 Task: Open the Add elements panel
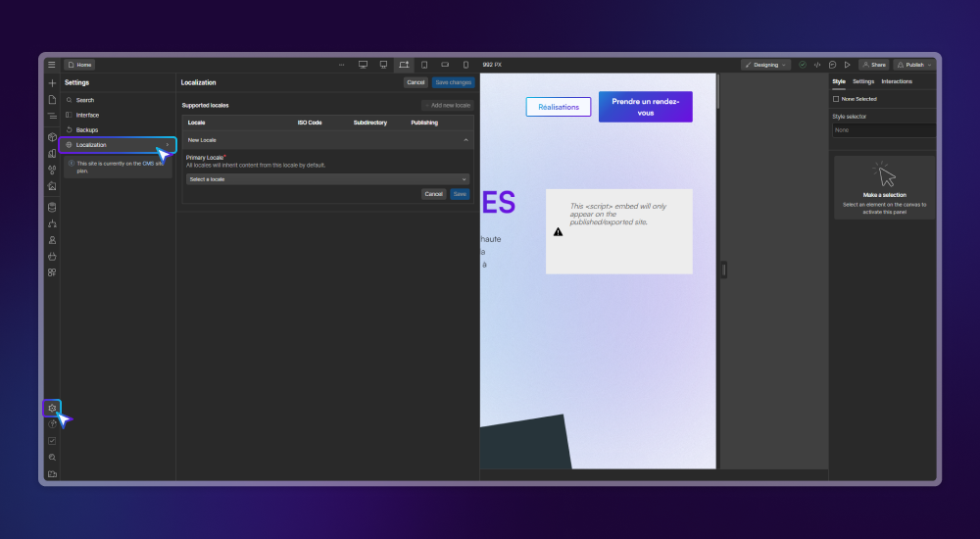click(52, 83)
